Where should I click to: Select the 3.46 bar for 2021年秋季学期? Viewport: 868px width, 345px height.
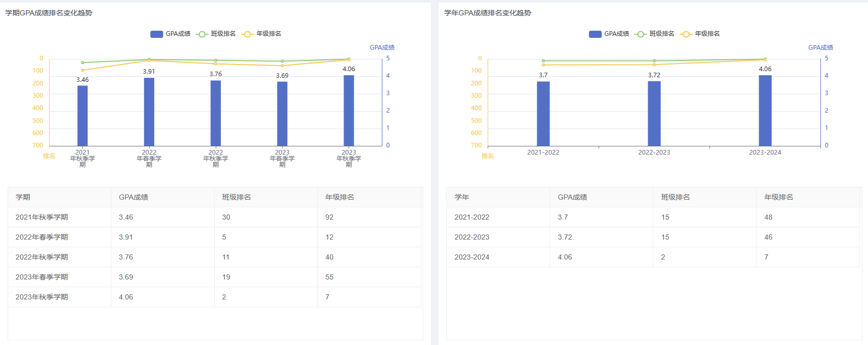point(82,116)
